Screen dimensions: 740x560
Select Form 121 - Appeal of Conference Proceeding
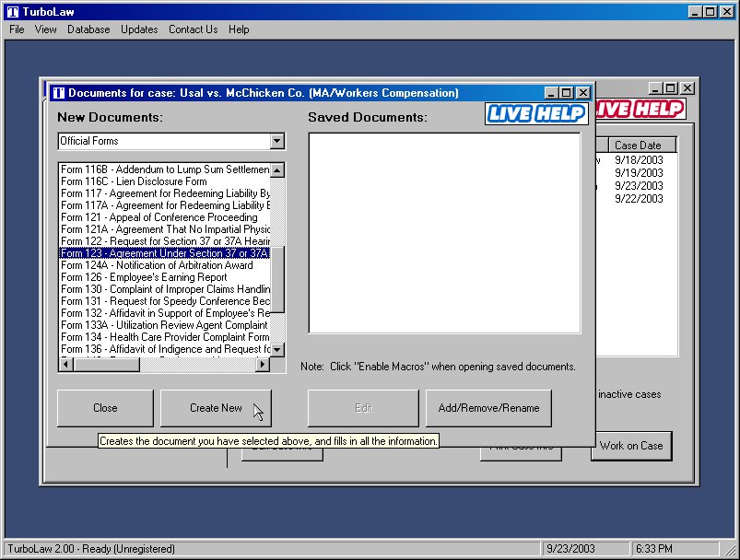[165, 217]
